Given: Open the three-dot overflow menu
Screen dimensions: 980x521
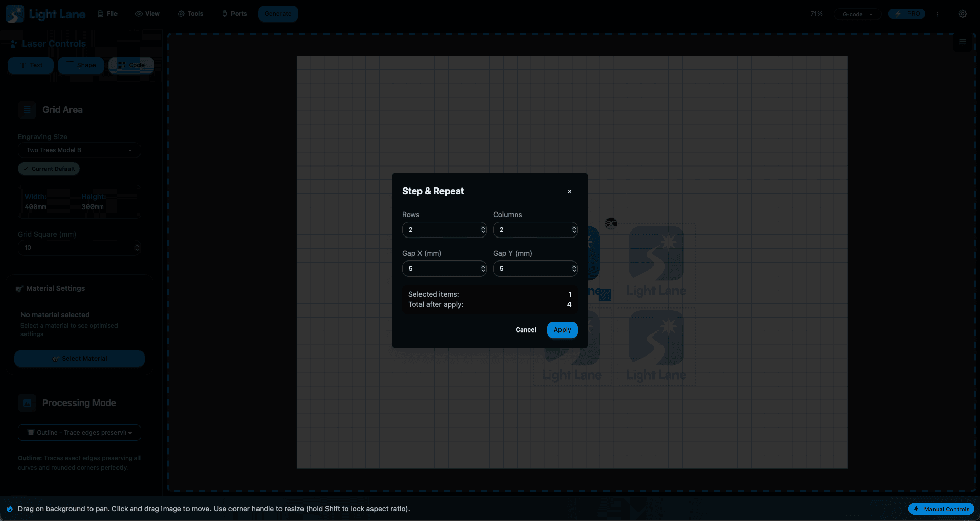Looking at the screenshot, I should tap(938, 14).
